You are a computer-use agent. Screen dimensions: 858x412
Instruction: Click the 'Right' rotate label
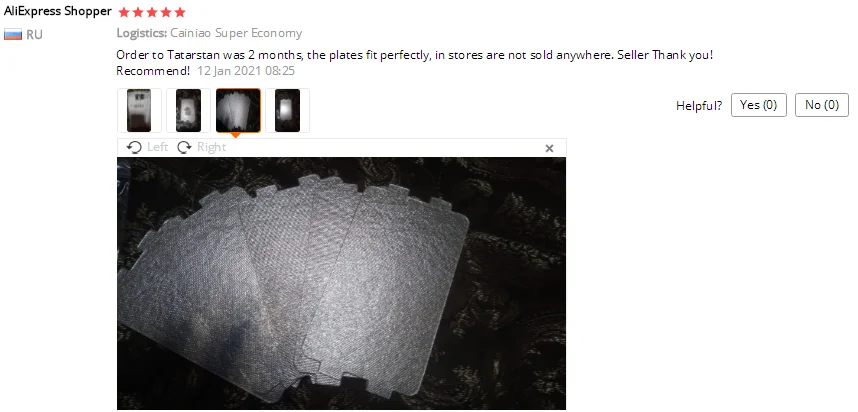point(212,147)
